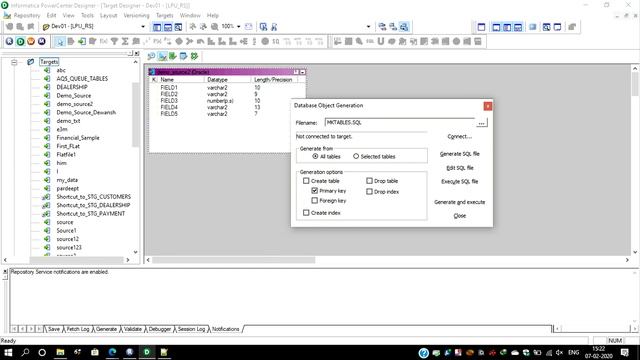Toggle the Navigator window toolbar icon
This screenshot has height=360, width=640.
[x=157, y=27]
